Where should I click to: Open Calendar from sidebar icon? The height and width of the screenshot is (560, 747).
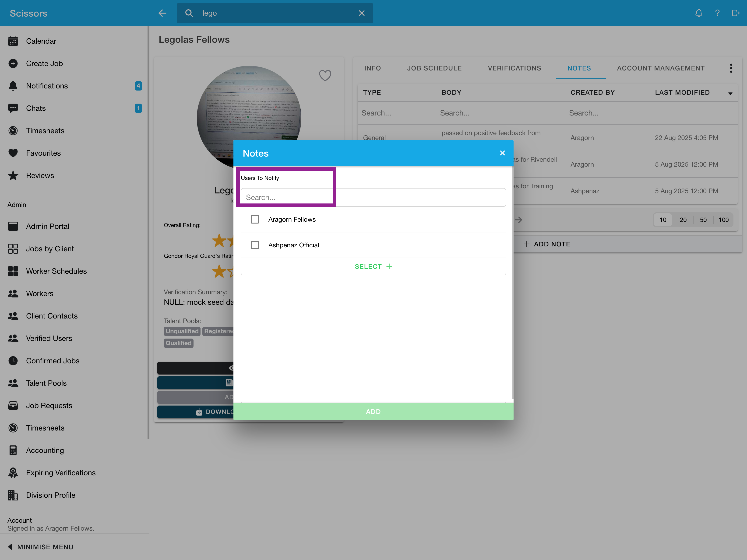coord(13,41)
